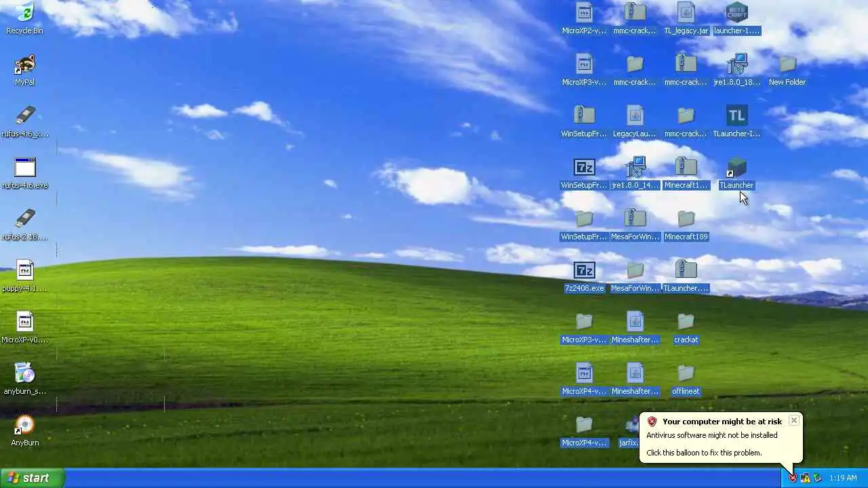Open the red Security Center shield tray icon
The image size is (868, 488).
(x=793, y=478)
